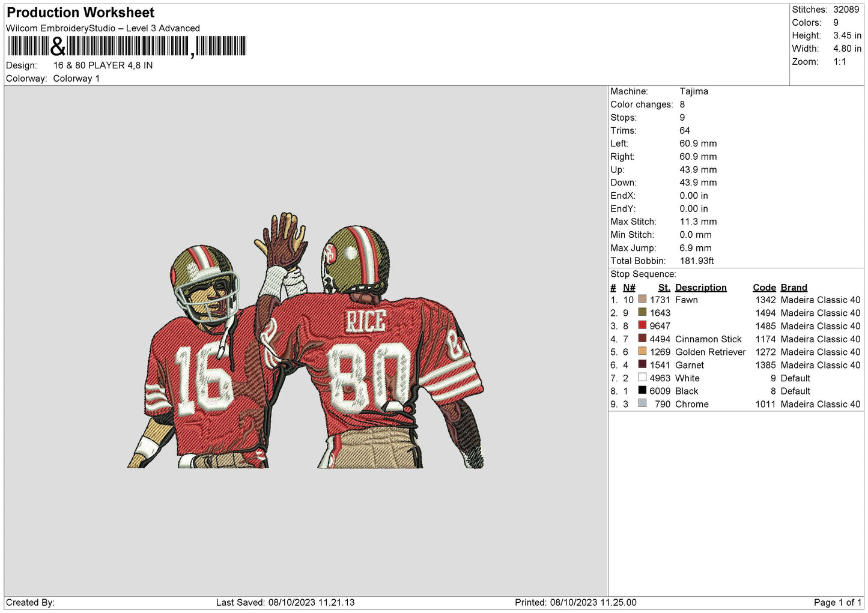Click the Total Bobbin value '181.93ft'
This screenshot has width=868, height=613.
pos(697,261)
